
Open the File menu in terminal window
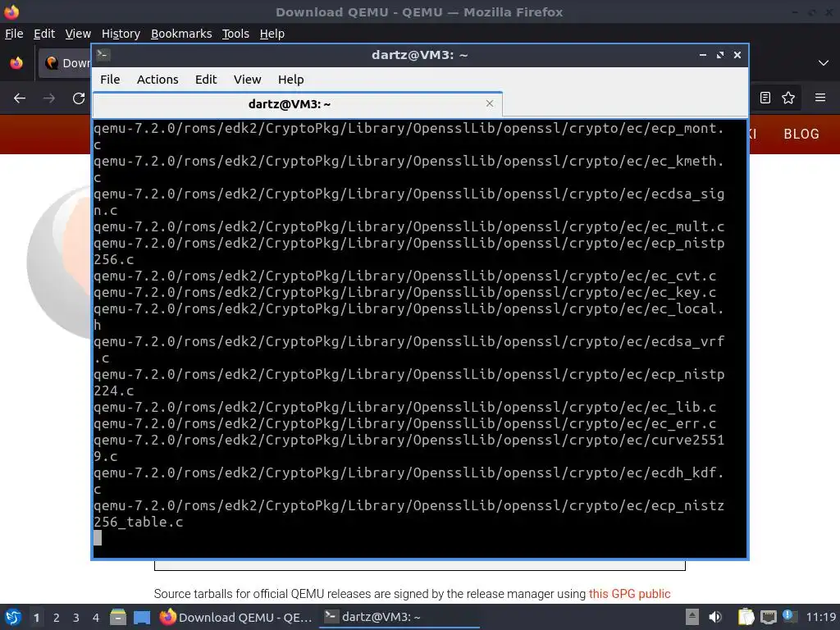[x=110, y=80]
